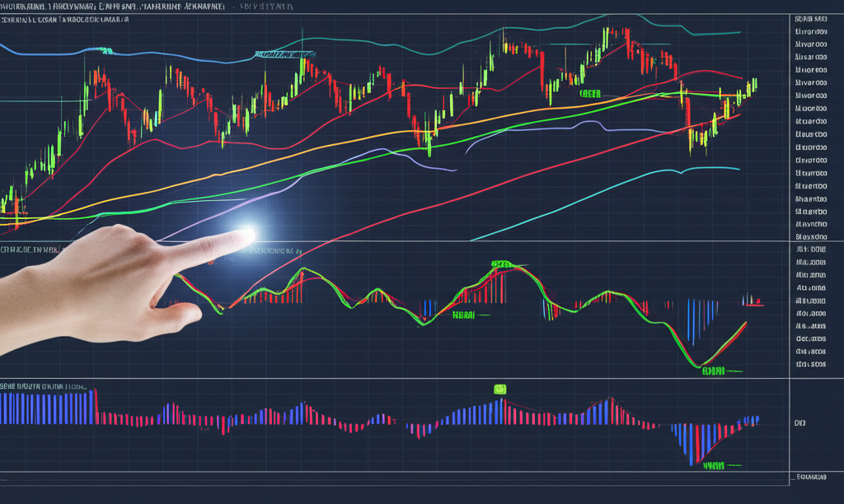Click the tall blue histogram bars at far left
The width and height of the screenshot is (844, 504).
(45, 408)
